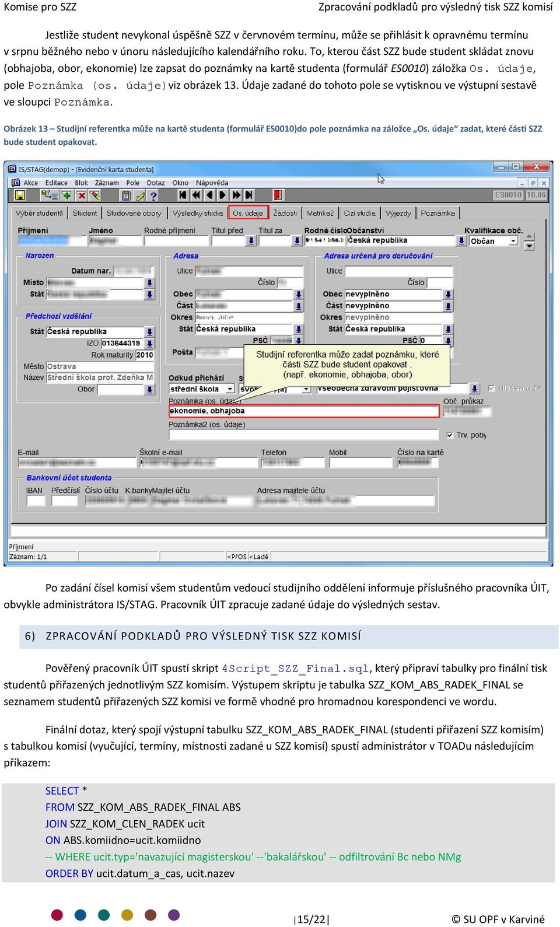Open list arrow for Adresa Obec field
This screenshot has width=560, height=927.
pyautogui.click(x=299, y=294)
